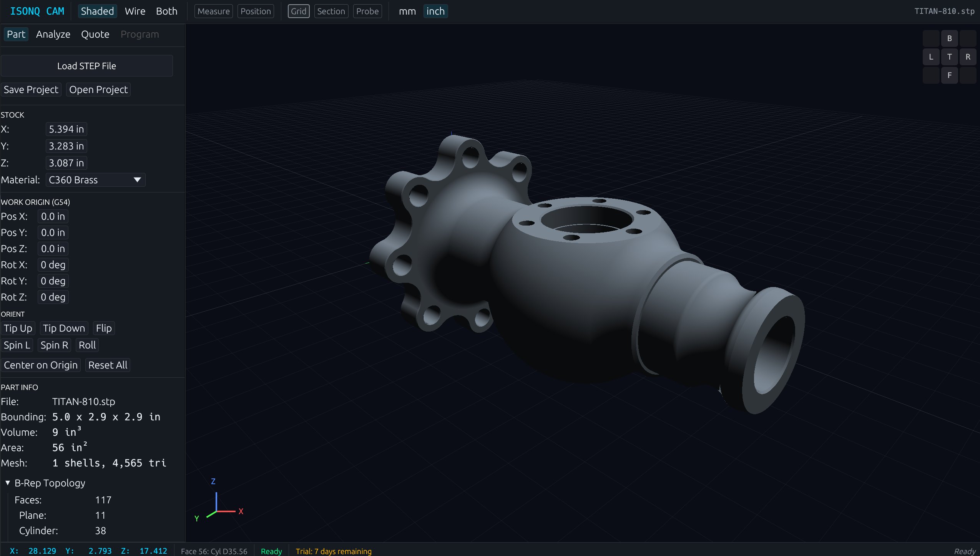Screen dimensions: 980x556
Task: Switch units to mm
Action: pyautogui.click(x=407, y=11)
